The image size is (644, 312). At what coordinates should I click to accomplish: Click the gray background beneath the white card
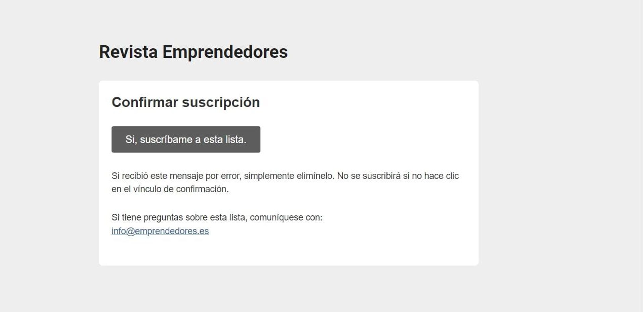pyautogui.click(x=288, y=289)
